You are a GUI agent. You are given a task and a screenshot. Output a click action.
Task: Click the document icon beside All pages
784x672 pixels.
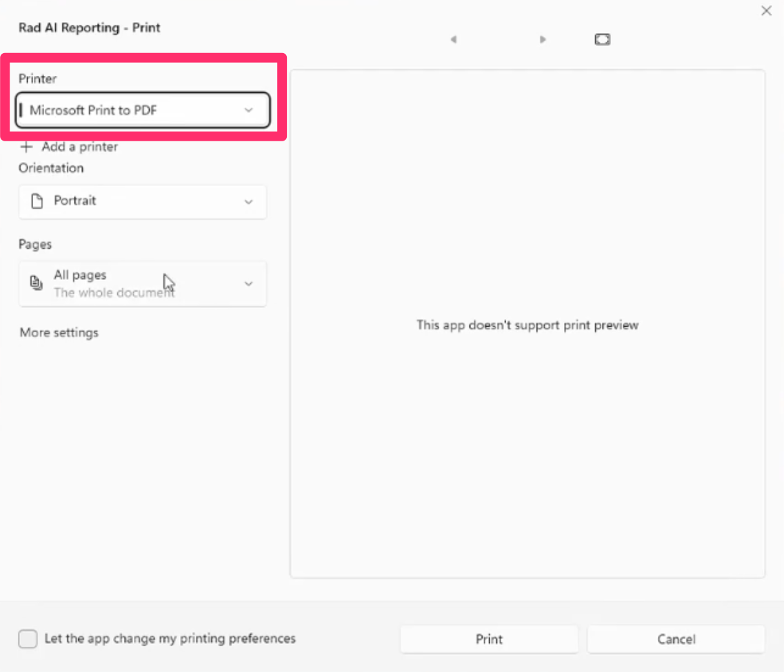point(36,283)
